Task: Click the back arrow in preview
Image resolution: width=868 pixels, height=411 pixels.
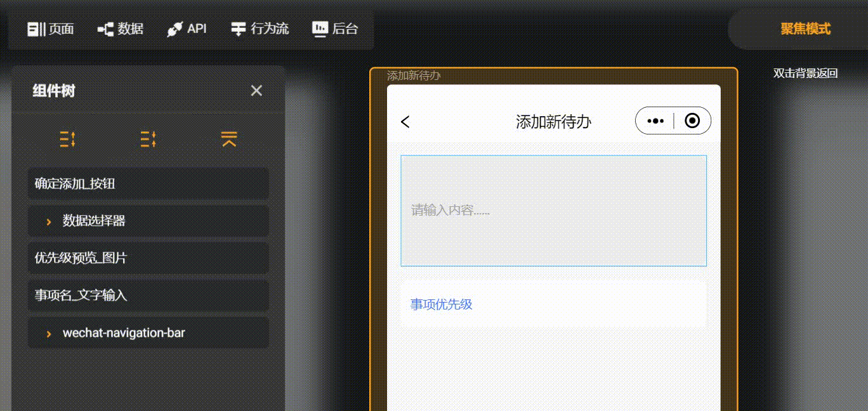Action: [x=405, y=122]
